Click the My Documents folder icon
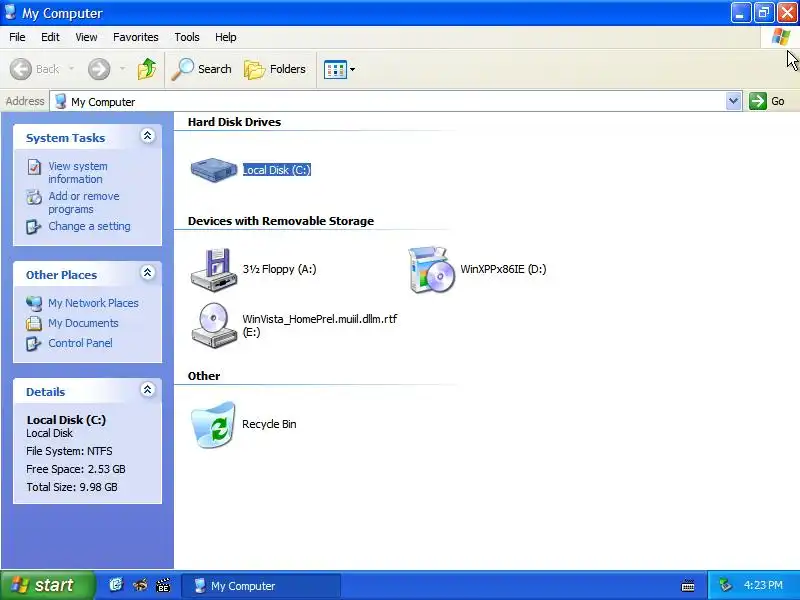This screenshot has width=800, height=600. tap(34, 323)
